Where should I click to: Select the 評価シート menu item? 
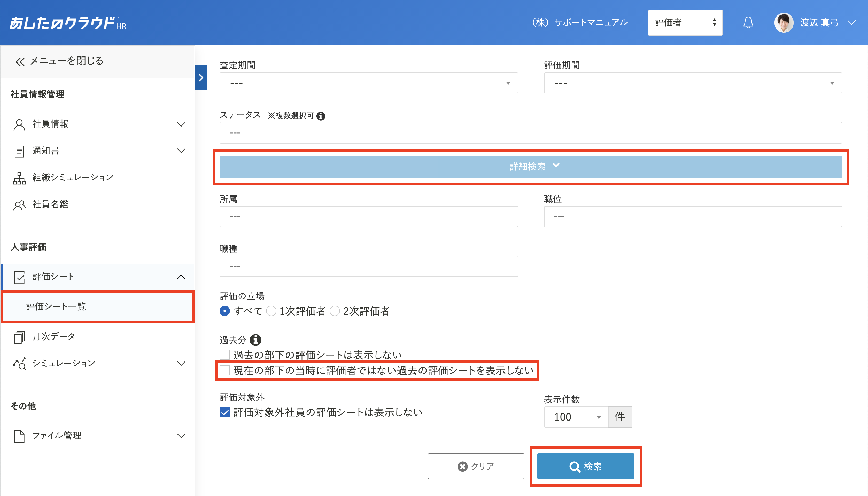tap(53, 276)
